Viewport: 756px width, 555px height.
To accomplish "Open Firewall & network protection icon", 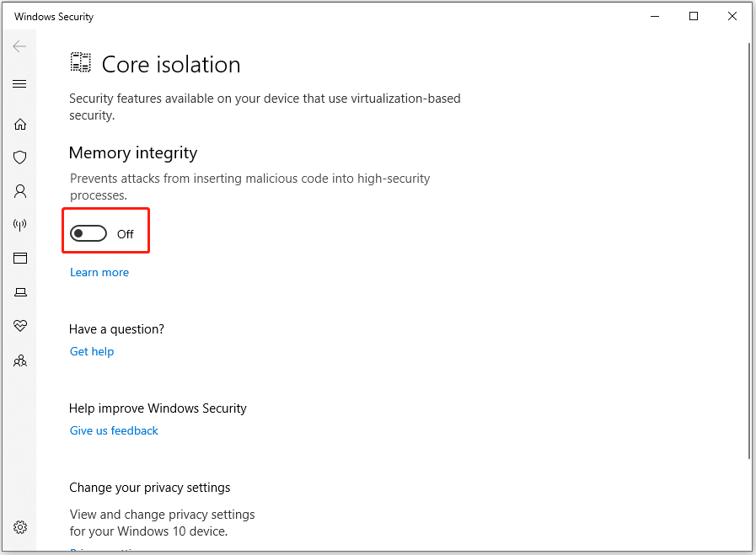I will point(19,225).
